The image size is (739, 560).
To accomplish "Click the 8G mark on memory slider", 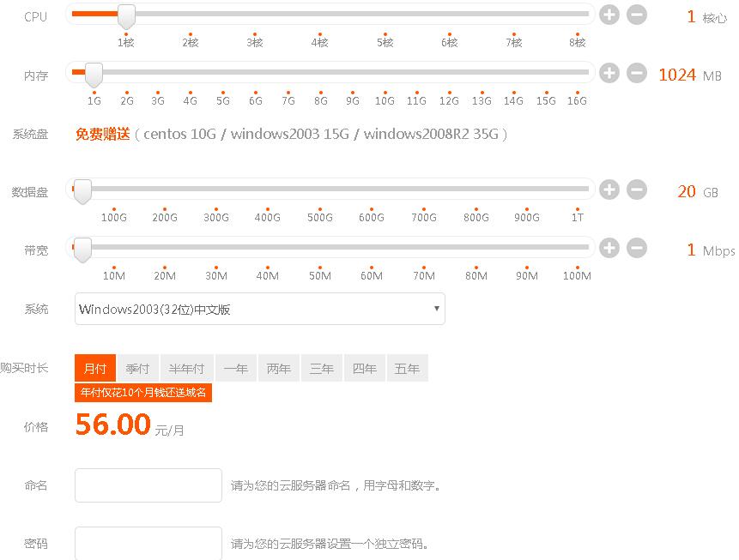I will [x=320, y=99].
